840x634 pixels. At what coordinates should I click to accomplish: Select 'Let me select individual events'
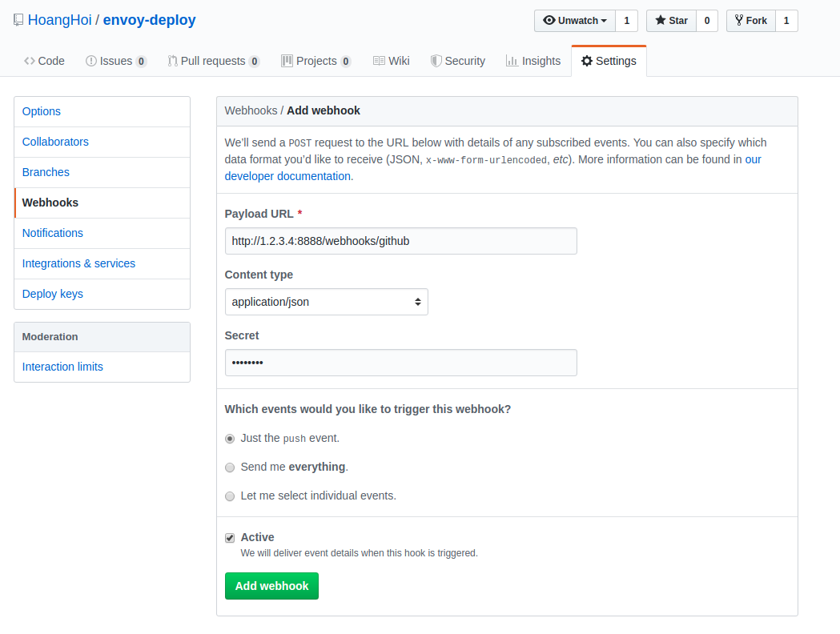230,496
